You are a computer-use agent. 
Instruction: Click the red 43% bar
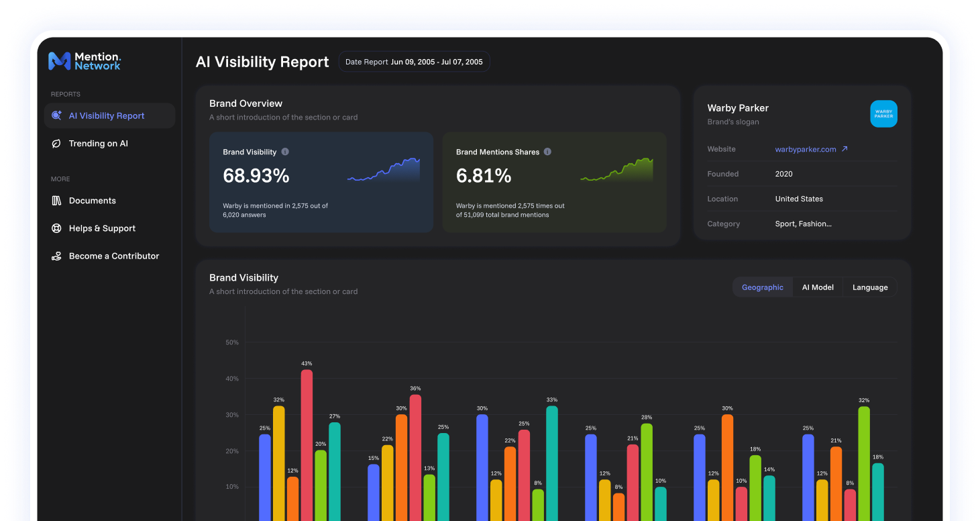[307, 445]
